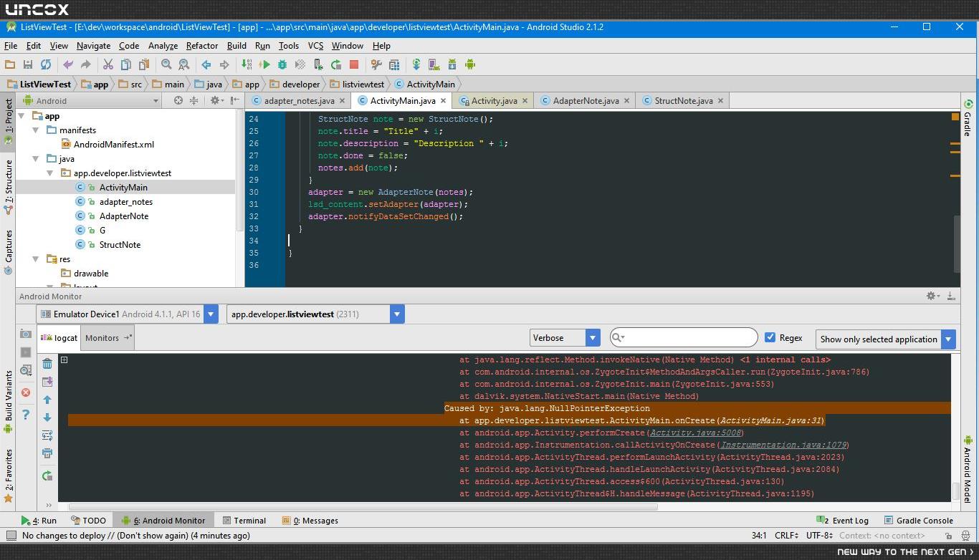Click the Navigate Forward arrow icon
The width and height of the screenshot is (979, 560).
[x=224, y=64]
